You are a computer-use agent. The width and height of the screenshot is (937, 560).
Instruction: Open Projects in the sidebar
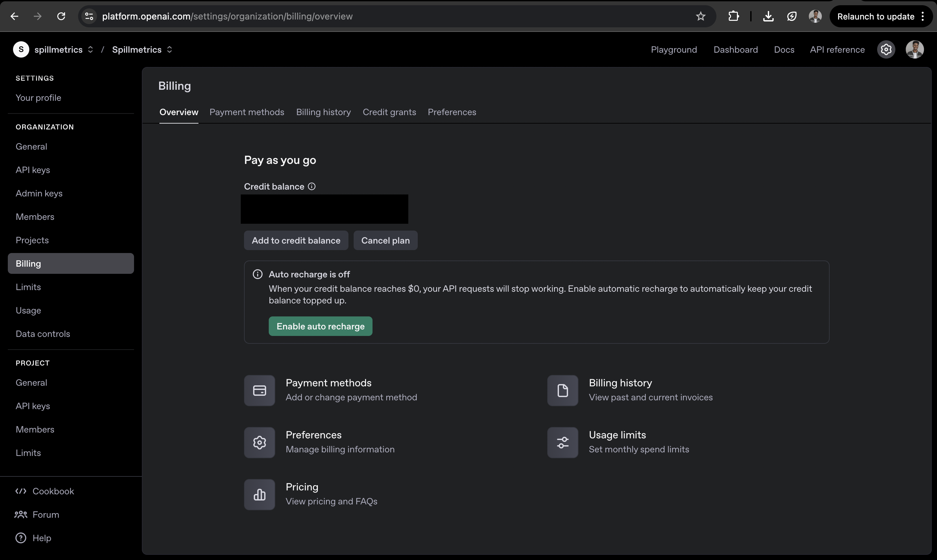tap(32, 240)
